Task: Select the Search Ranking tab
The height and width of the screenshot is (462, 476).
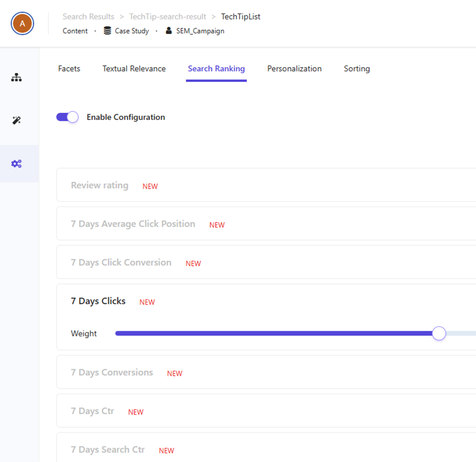Action: [217, 69]
